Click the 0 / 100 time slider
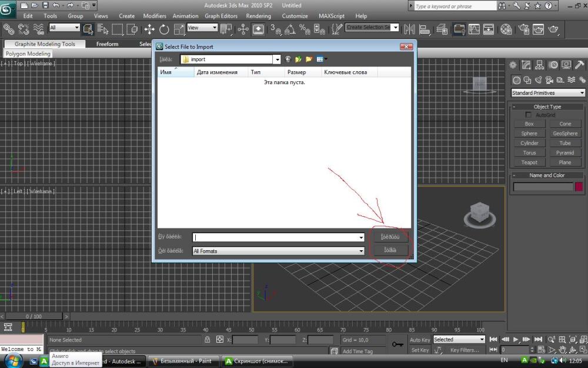 tap(34, 317)
